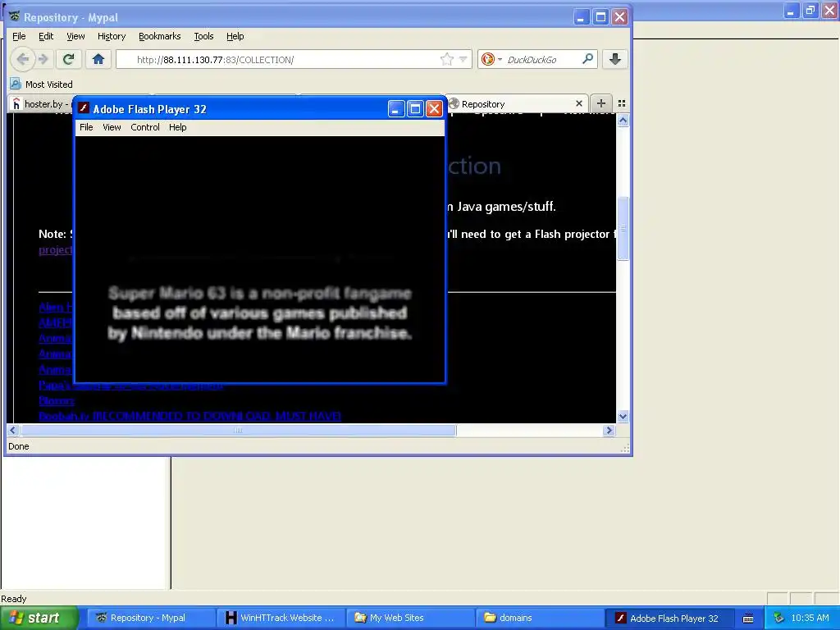Screen dimensions: 840x630
Task: Open Mypal Edit menu
Action: [x=46, y=36]
